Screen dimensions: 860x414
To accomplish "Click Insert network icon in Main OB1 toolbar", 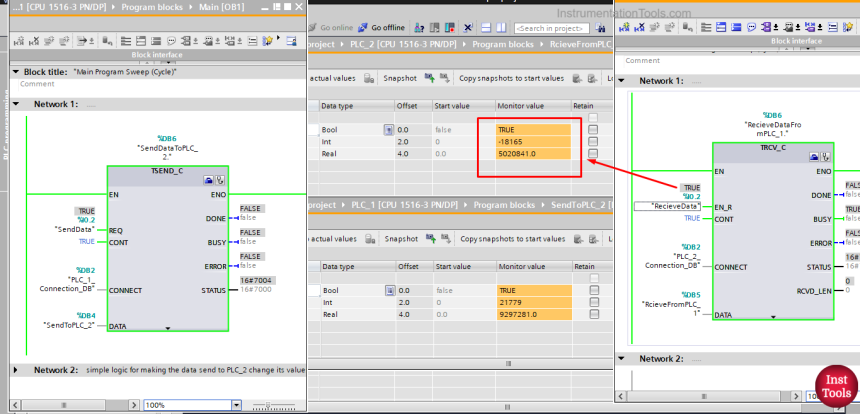I will coord(19,41).
